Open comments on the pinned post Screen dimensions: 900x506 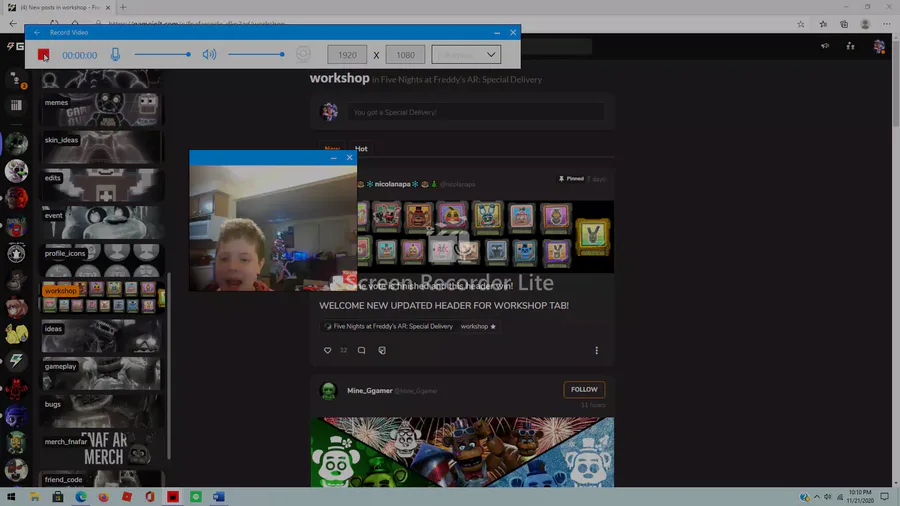pyautogui.click(x=361, y=350)
